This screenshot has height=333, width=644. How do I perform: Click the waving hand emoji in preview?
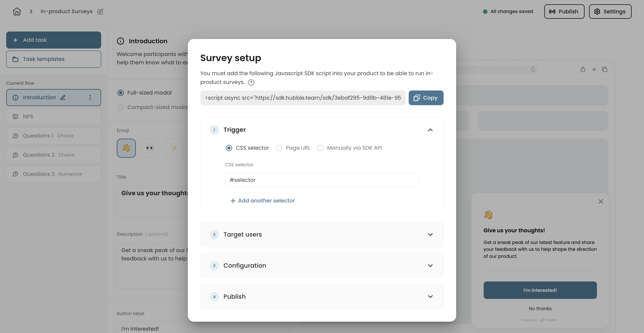click(488, 215)
